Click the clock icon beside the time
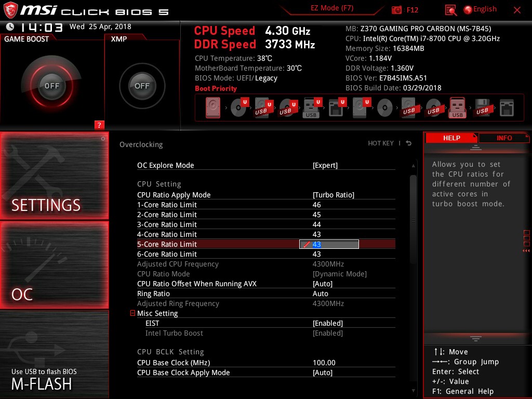Image resolution: width=532 pixels, height=399 pixels. (x=10, y=26)
